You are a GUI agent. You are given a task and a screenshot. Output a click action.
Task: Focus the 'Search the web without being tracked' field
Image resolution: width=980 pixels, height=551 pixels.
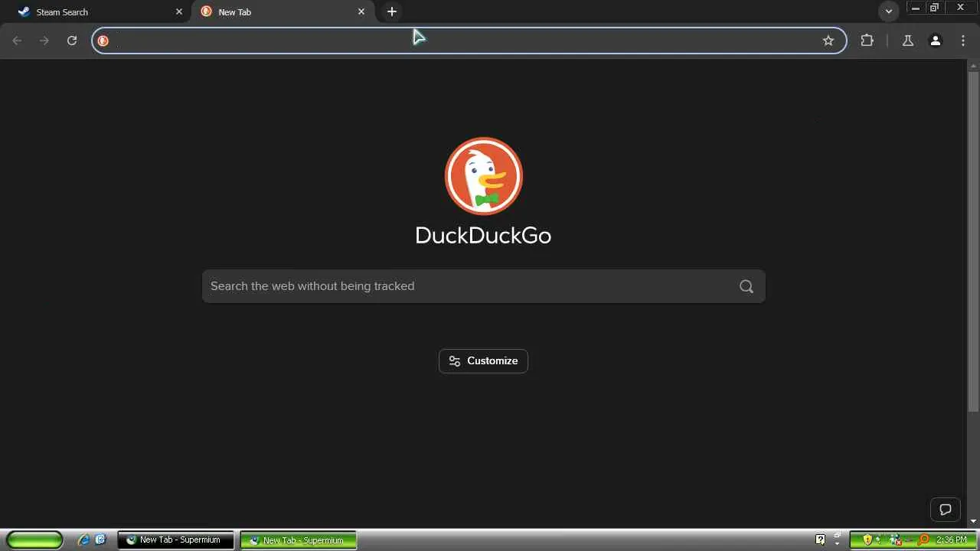click(x=484, y=286)
